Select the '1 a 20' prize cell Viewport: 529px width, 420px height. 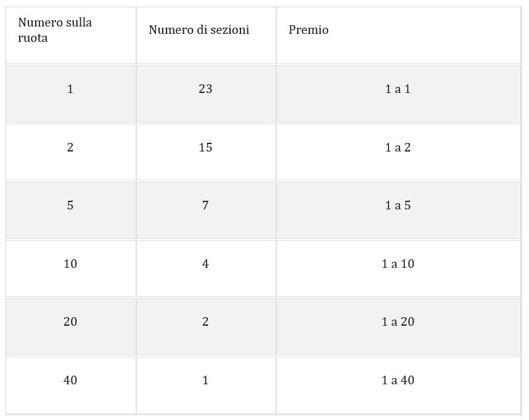[398, 322]
